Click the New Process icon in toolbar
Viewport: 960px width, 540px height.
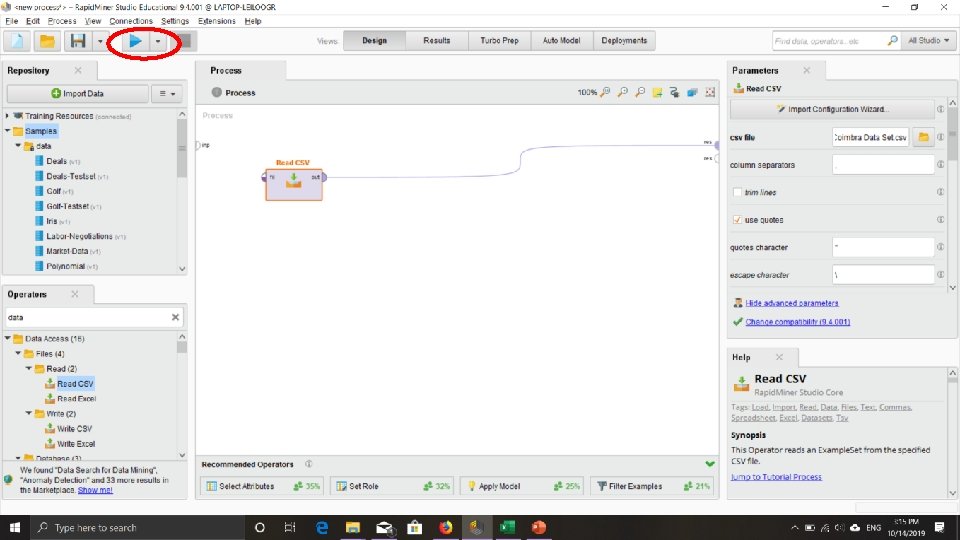click(x=17, y=41)
